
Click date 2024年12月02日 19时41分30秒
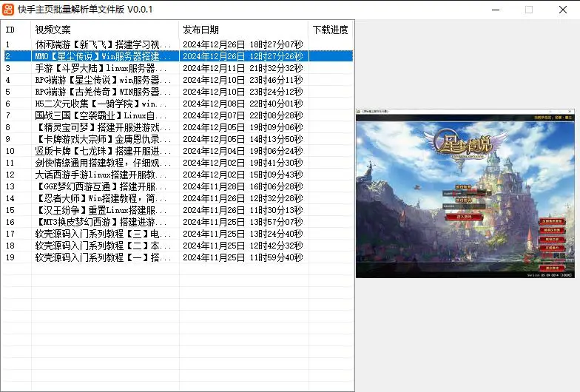click(243, 163)
